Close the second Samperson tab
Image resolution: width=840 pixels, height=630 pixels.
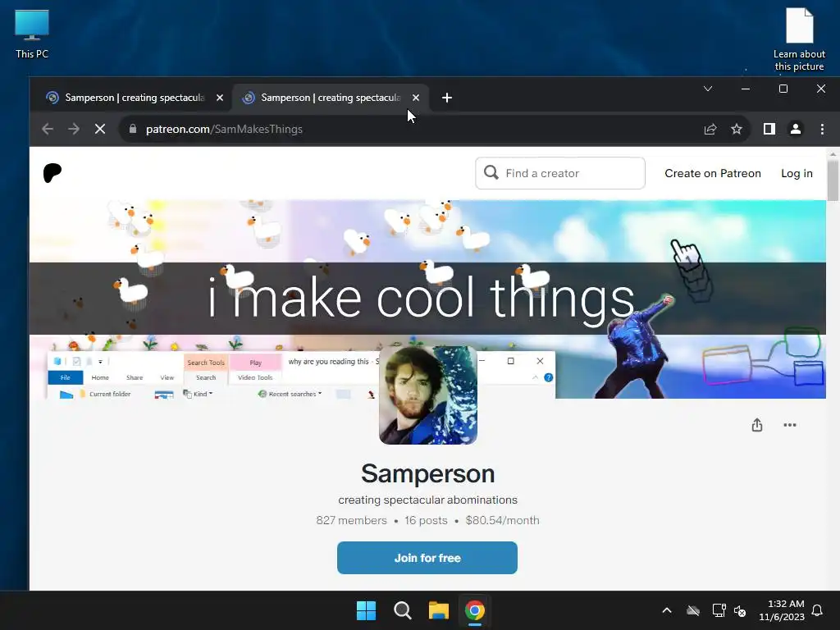(416, 98)
